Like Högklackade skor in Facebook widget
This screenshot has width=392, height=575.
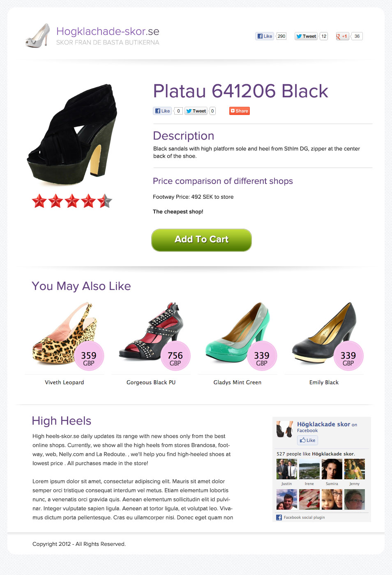(307, 440)
